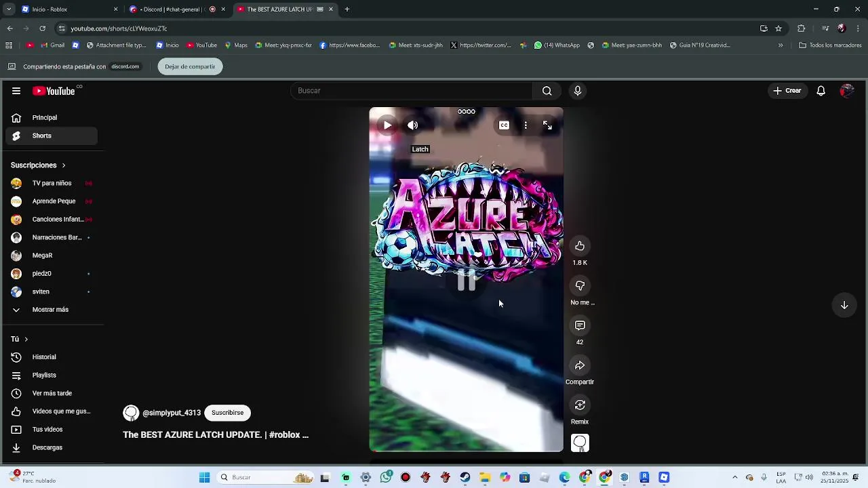The width and height of the screenshot is (868, 488).
Task: Open File Explorer from the taskbar
Action: point(485,478)
